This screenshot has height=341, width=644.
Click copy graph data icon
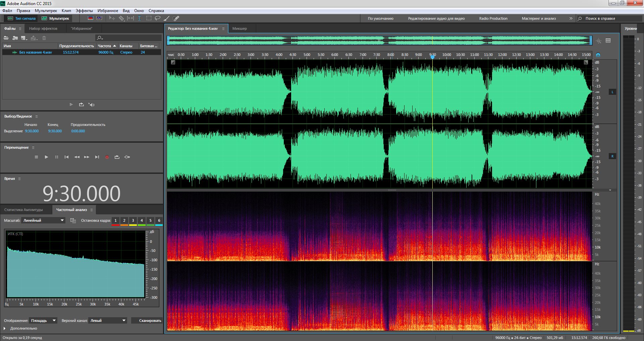click(73, 220)
